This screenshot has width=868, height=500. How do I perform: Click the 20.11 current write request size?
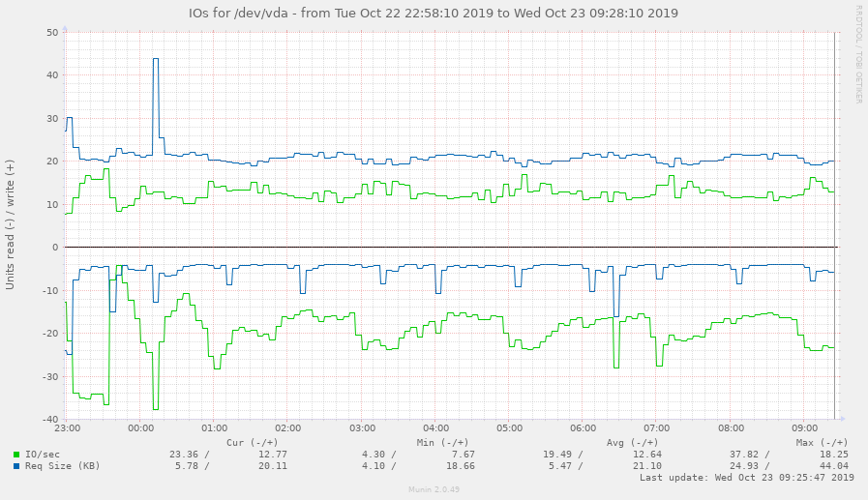273,466
